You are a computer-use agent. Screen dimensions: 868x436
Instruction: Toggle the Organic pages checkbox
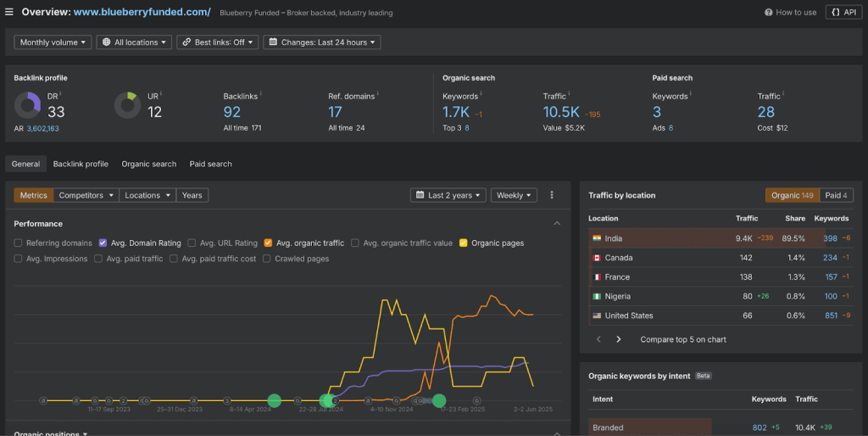pos(464,243)
